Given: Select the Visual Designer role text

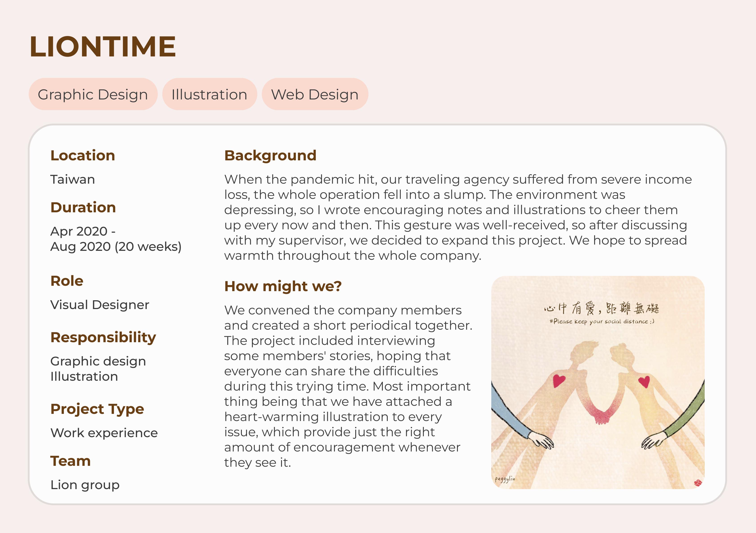Looking at the screenshot, I should point(100,305).
